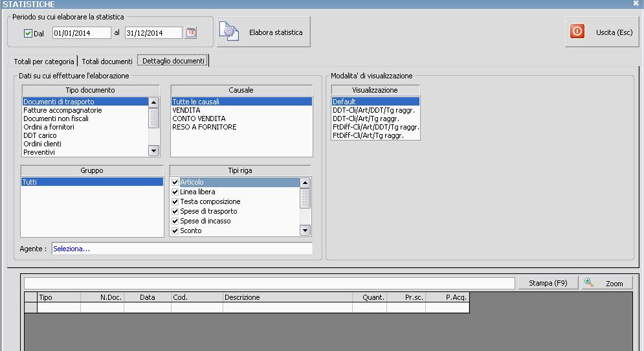
Task: Select FtDiff-Cli/Art/Tg raggr. visualization
Action: point(376,135)
